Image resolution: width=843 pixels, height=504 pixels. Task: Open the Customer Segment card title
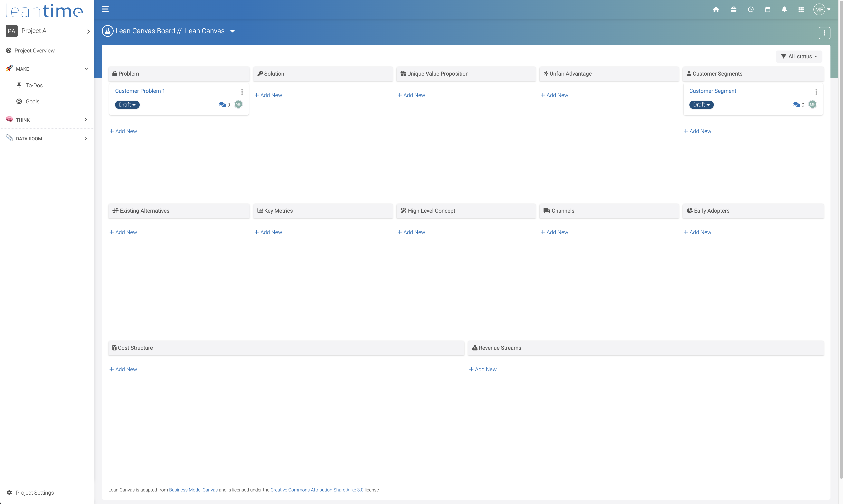click(x=713, y=91)
